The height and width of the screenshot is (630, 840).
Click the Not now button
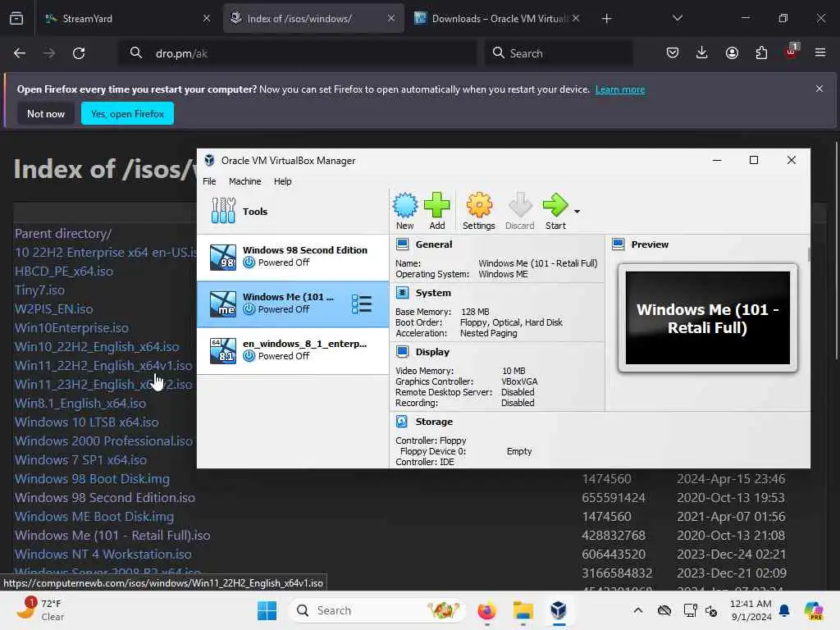[x=46, y=113]
